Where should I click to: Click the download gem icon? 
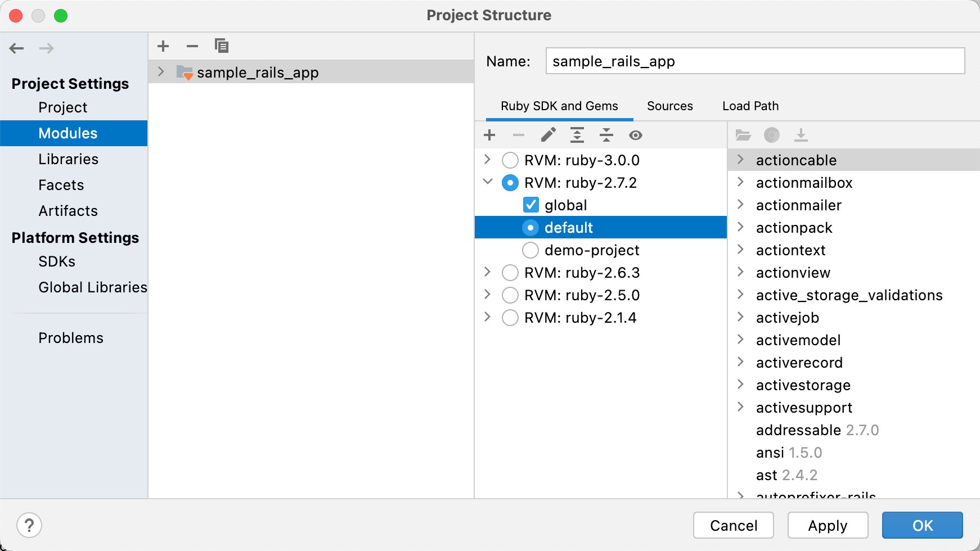coord(801,135)
